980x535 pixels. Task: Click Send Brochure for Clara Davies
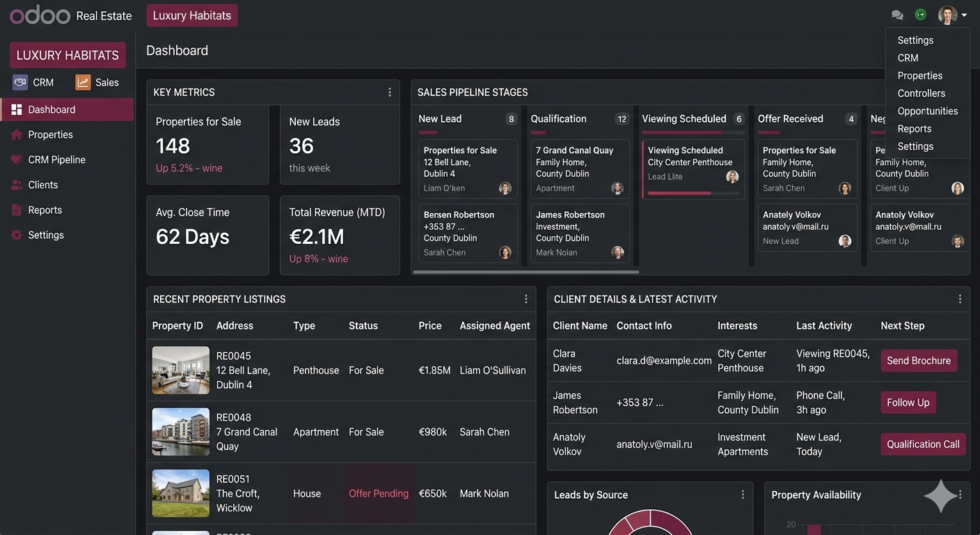(x=919, y=360)
